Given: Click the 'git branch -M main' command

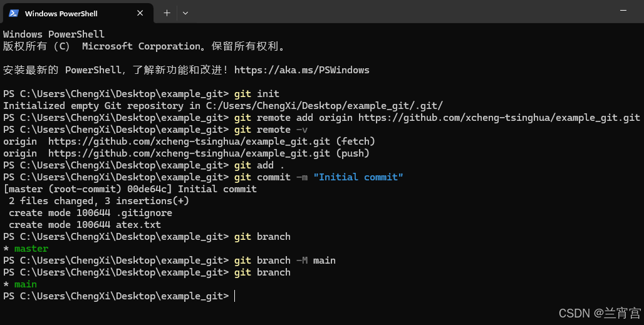Looking at the screenshot, I should coord(285,261).
